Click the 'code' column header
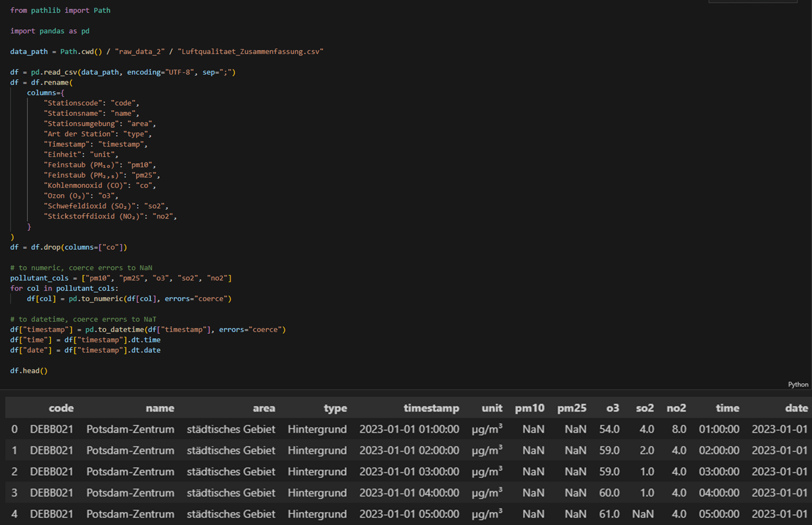The image size is (812, 525). [61, 408]
